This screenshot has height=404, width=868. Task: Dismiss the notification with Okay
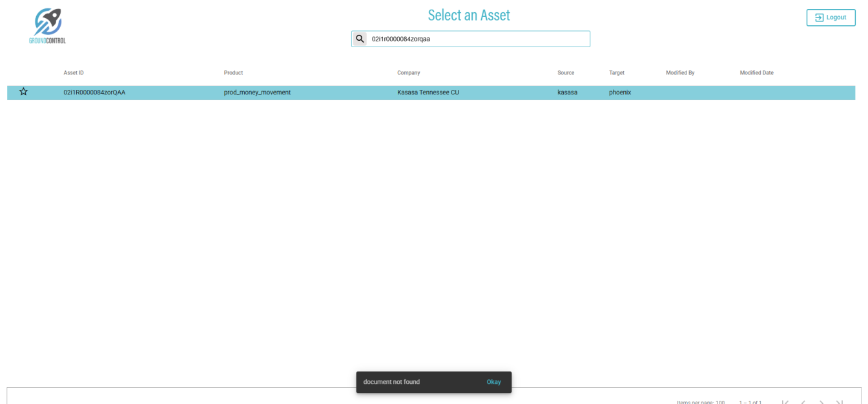(493, 382)
